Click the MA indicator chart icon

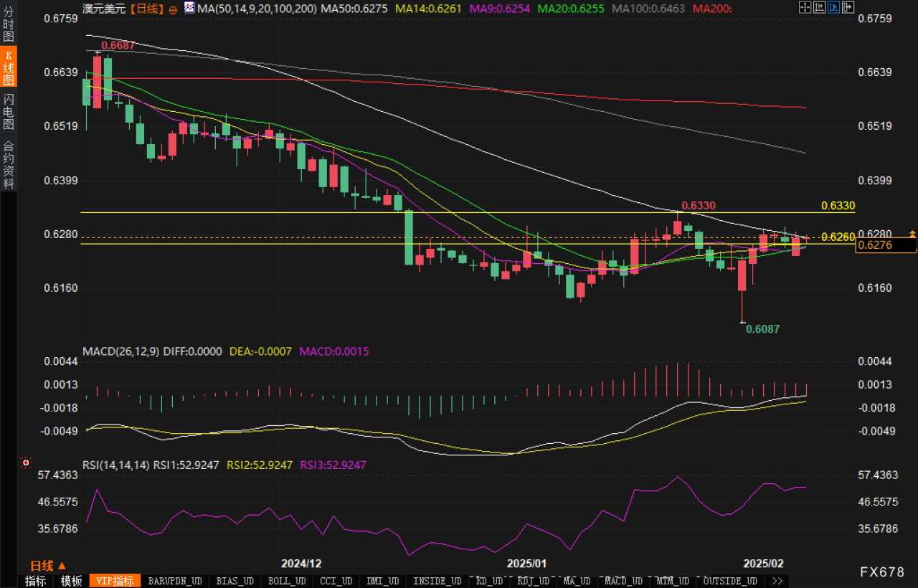click(x=189, y=9)
